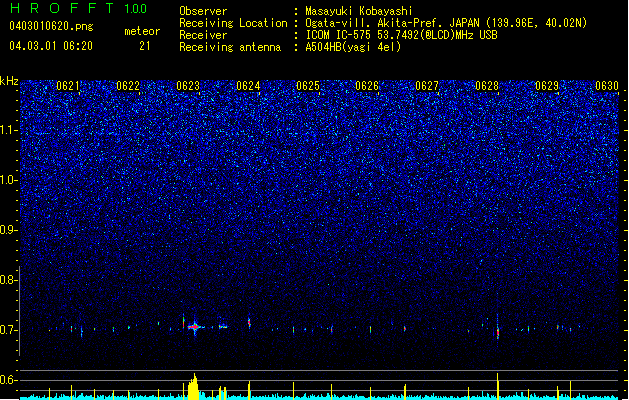
Task: Select the file name 0403010620.png
Action: [x=51, y=26]
